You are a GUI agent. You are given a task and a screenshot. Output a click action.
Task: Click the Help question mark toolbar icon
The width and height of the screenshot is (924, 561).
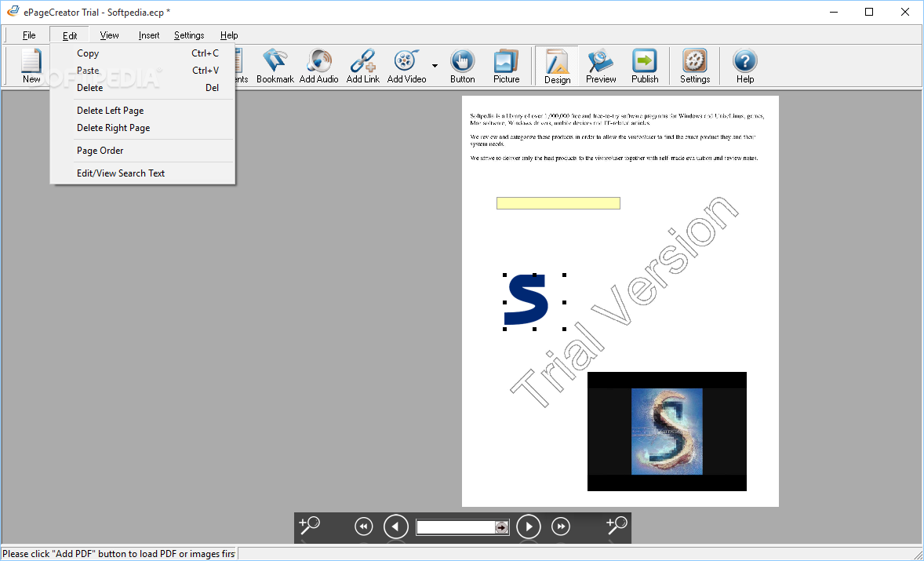click(745, 66)
